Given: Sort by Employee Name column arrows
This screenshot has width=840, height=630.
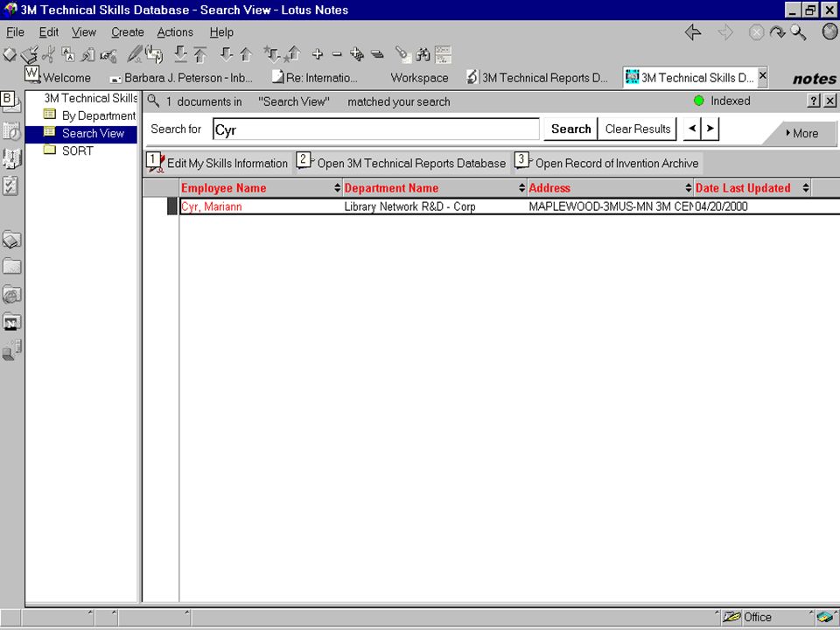Looking at the screenshot, I should pyautogui.click(x=337, y=188).
